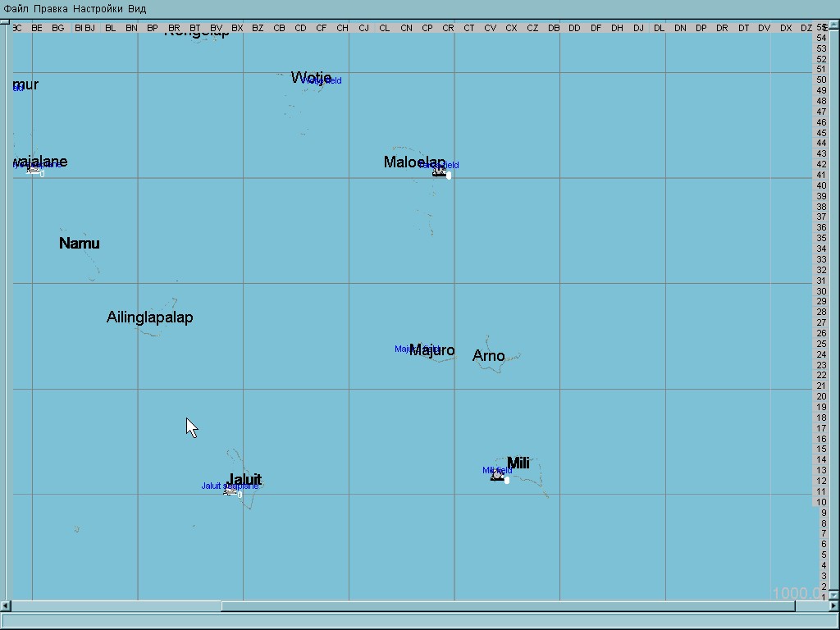This screenshot has width=840, height=630.
Task: Click the horizontal scrollbar right arrow
Action: coord(834,606)
